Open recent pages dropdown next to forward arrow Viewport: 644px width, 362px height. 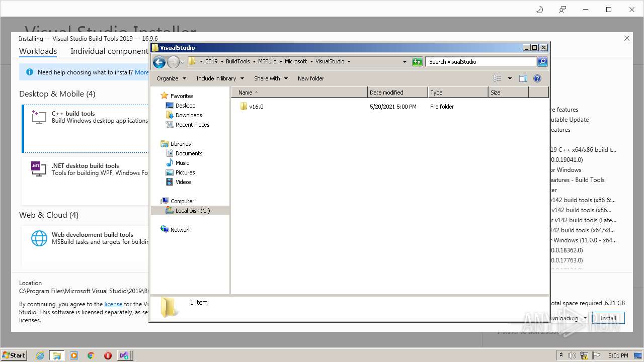(x=183, y=62)
